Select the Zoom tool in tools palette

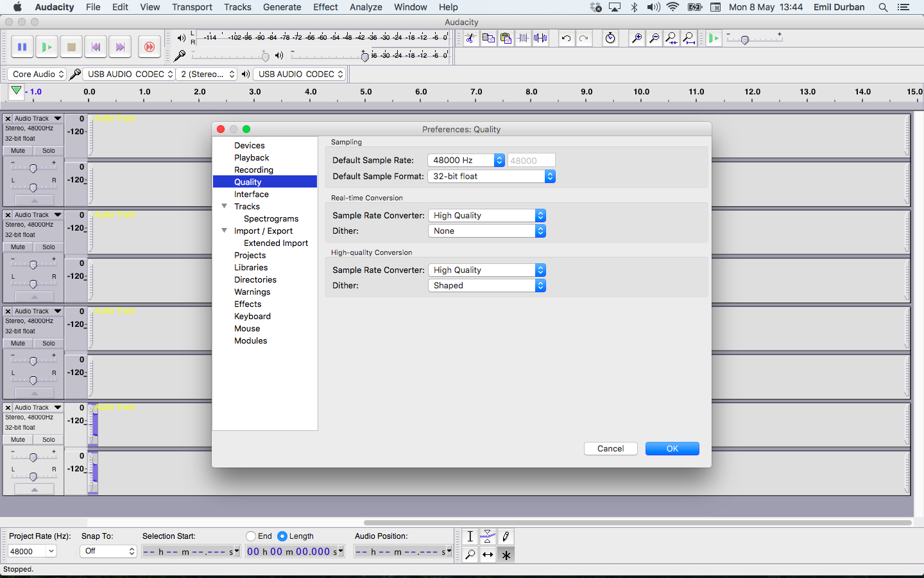470,554
